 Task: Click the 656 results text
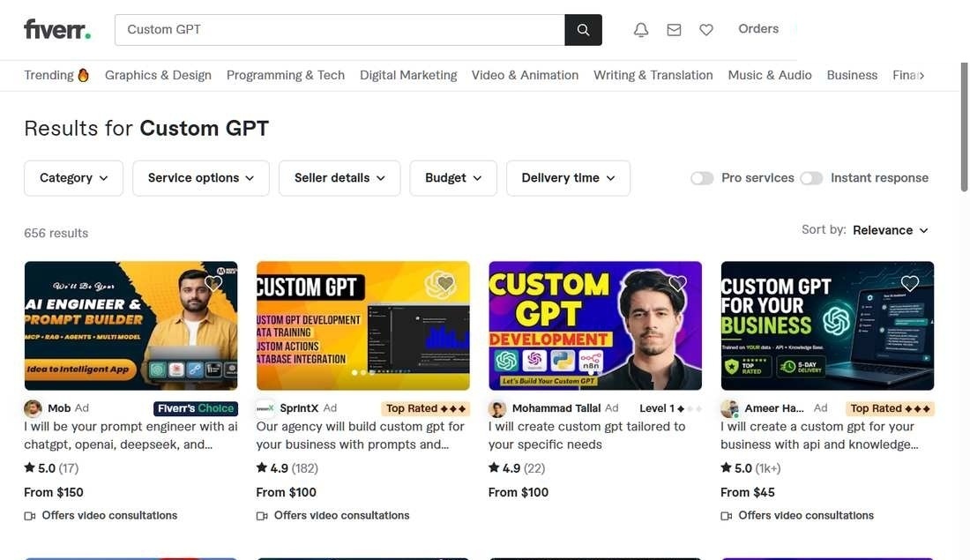[x=56, y=234]
